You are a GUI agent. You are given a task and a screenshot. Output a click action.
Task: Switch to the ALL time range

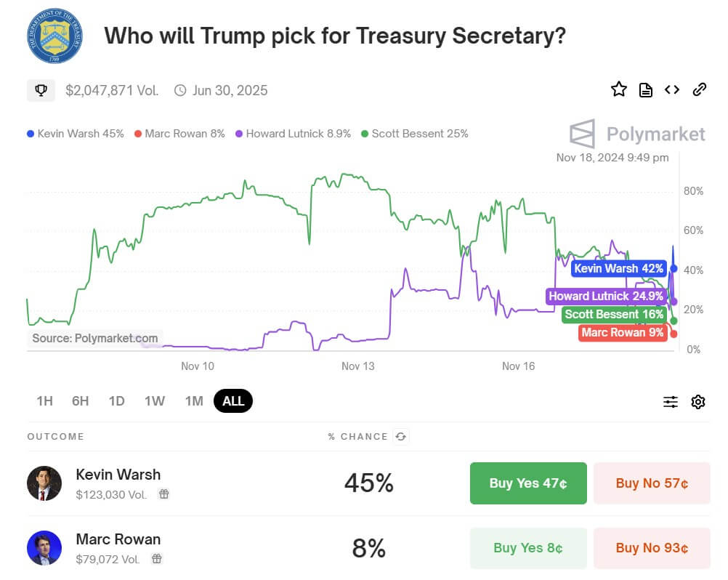233,400
